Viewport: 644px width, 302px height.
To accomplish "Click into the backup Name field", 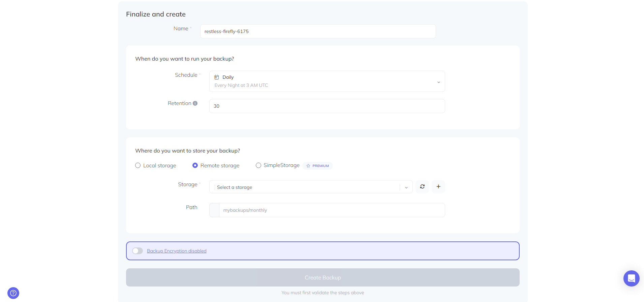I will 318,31.
